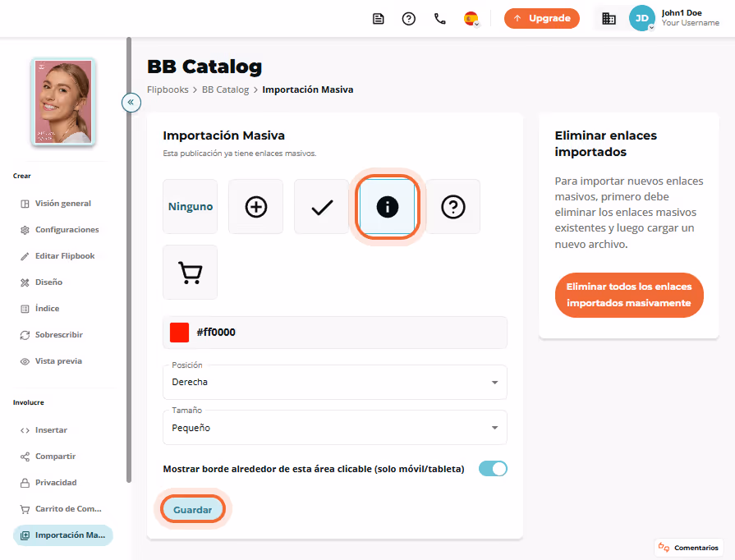Choose the checkmark link icon option
Screen dimensions: 735x560
pos(322,207)
